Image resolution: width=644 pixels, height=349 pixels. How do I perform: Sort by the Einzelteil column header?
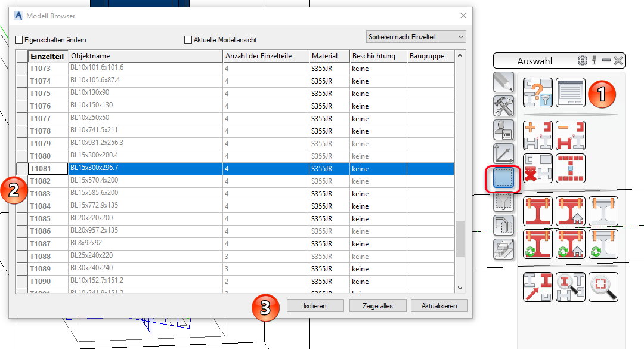point(48,56)
